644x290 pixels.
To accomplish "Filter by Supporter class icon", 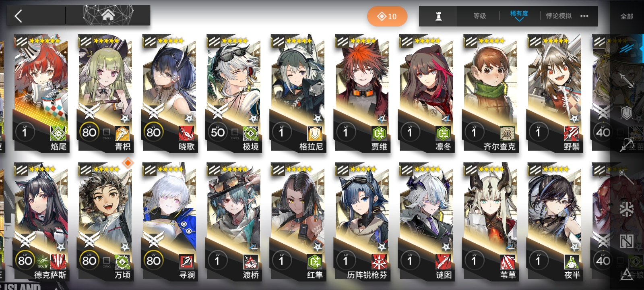I will click(x=626, y=241).
